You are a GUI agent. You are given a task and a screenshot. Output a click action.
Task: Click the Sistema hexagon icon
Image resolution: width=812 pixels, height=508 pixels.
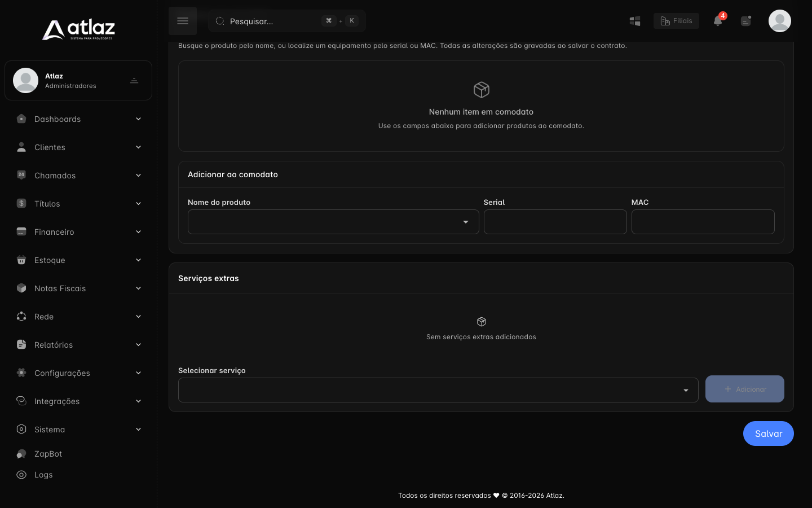pyautogui.click(x=21, y=429)
